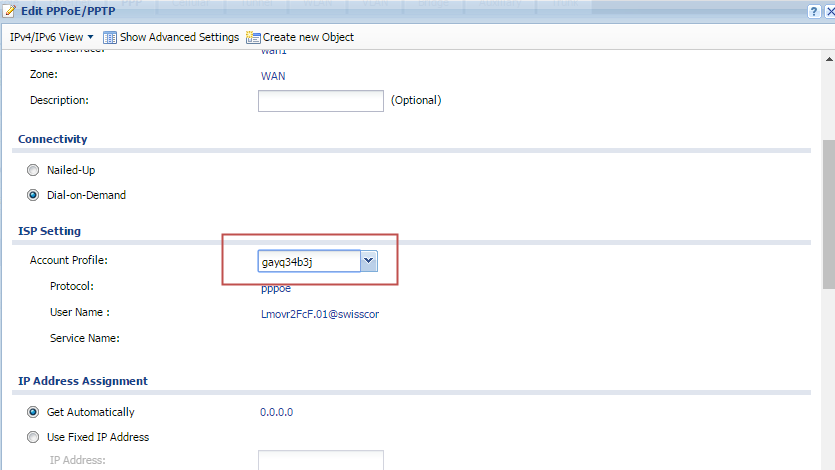Click the Edit PPPoE/PPTP title bar icon
The image size is (835, 470).
[9, 9]
